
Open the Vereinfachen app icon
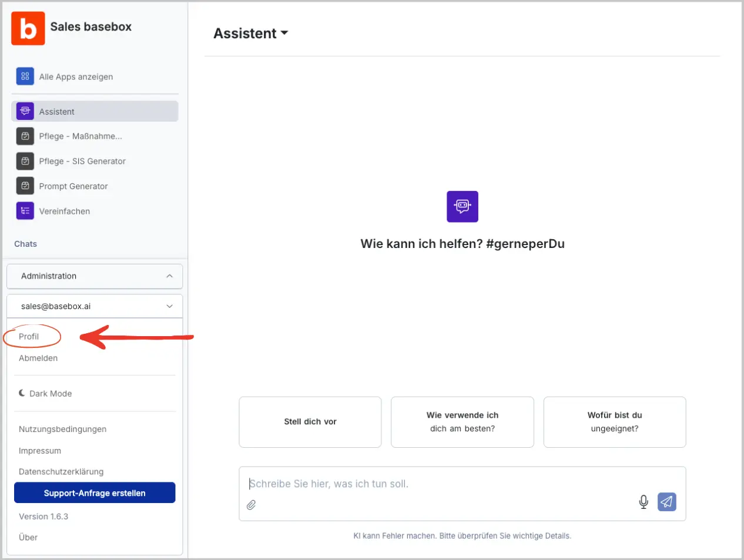tap(25, 211)
